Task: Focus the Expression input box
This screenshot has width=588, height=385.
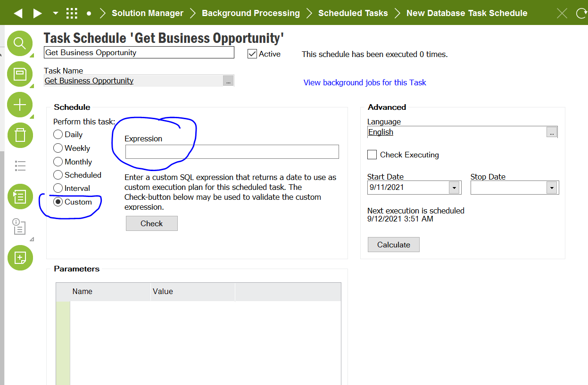Action: click(x=232, y=152)
